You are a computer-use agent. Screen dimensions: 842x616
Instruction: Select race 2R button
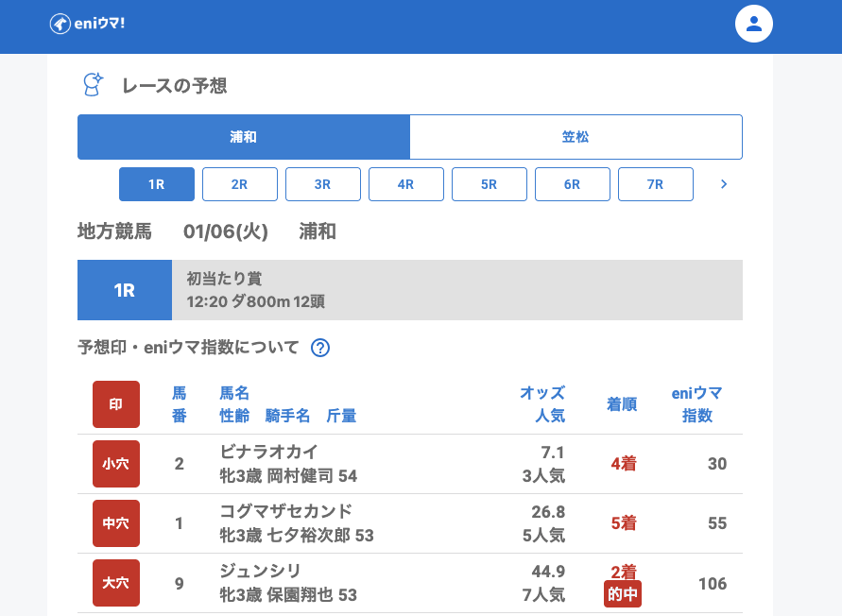tap(240, 184)
